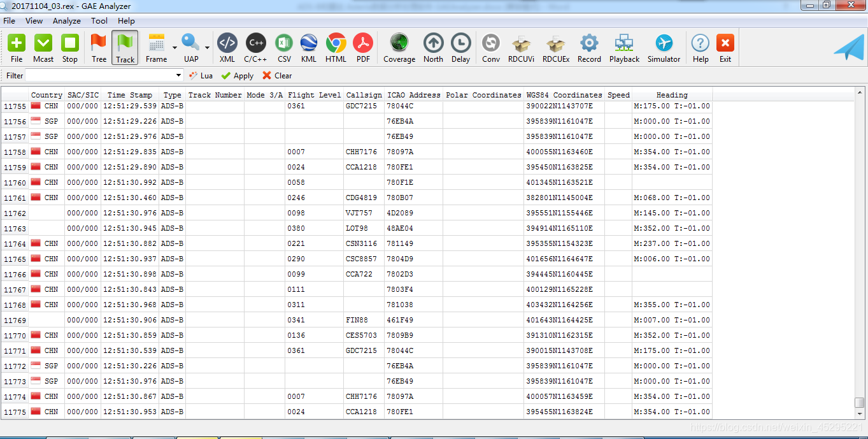Click the Exit toolbar button
Screen dimensions: 868x439
pos(725,48)
